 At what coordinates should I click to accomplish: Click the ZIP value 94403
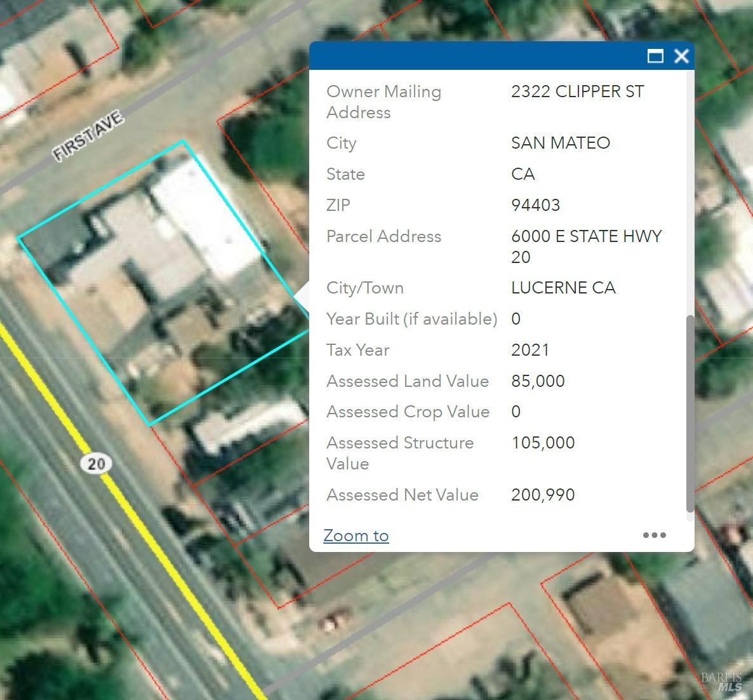(x=536, y=205)
